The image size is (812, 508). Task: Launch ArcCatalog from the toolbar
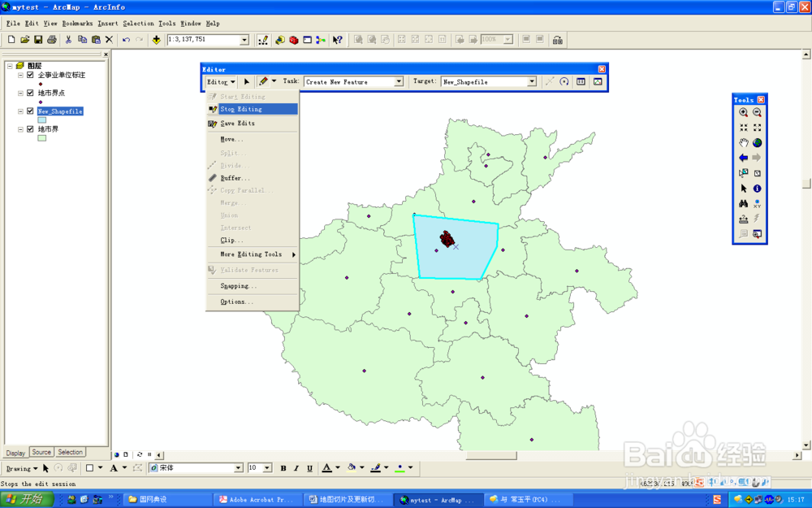280,39
